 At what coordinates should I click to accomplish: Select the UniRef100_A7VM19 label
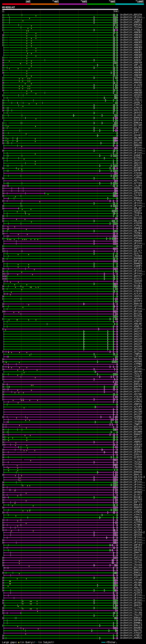pos(131,201)
